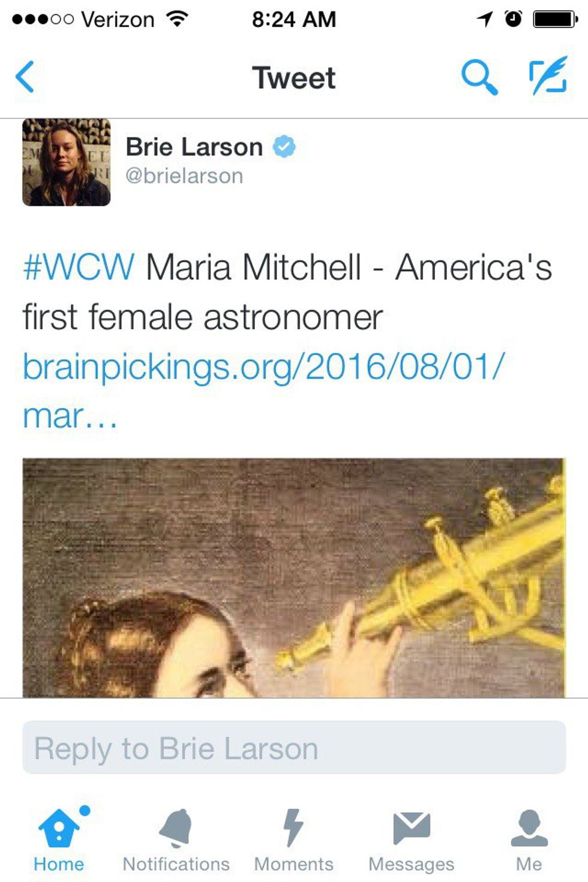Open the search magnifier icon

point(479,77)
